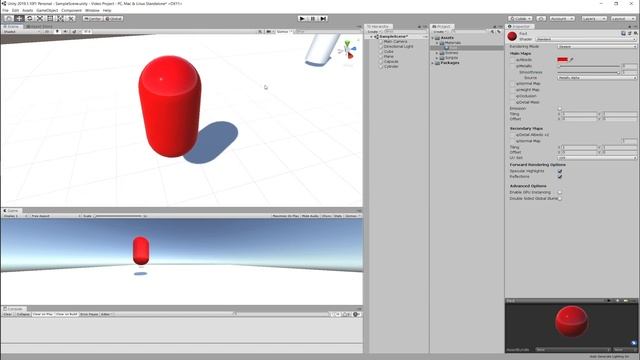Open the Shader dropdown in Inspector
Screen dimensions: 640x360
[585, 39]
